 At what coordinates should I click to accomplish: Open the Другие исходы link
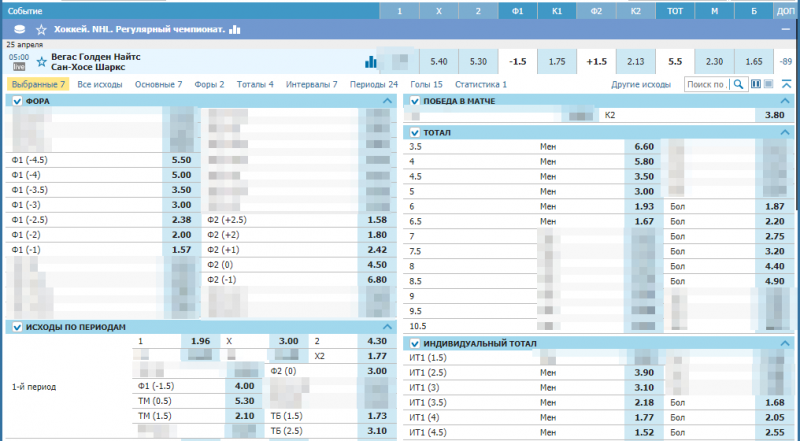click(641, 85)
